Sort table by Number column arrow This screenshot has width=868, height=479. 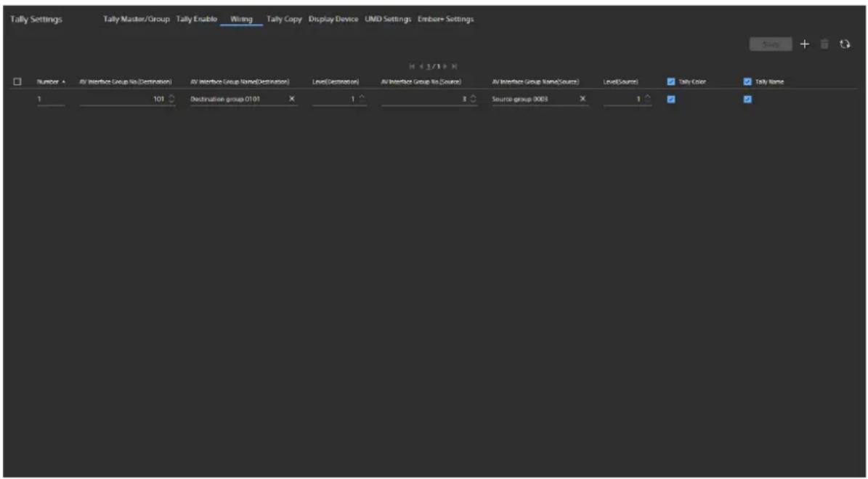(64, 82)
